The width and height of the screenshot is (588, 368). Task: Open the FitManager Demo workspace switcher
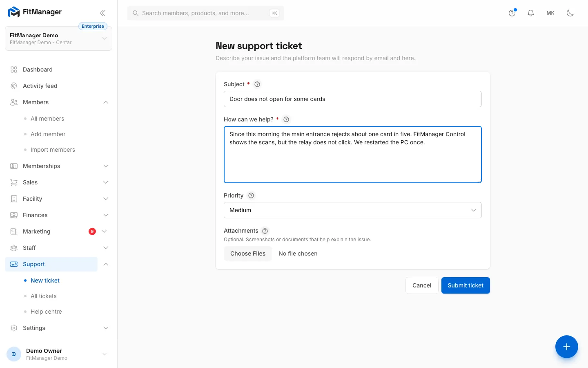[x=58, y=38]
